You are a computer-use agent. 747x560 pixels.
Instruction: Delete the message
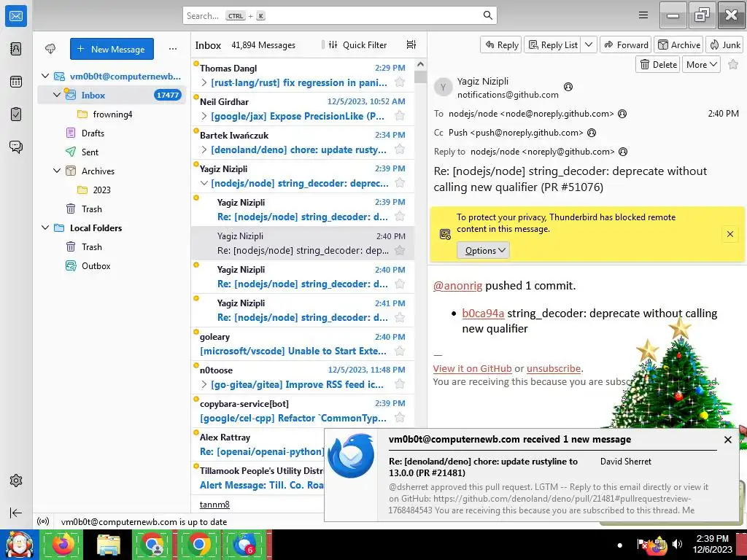(659, 64)
